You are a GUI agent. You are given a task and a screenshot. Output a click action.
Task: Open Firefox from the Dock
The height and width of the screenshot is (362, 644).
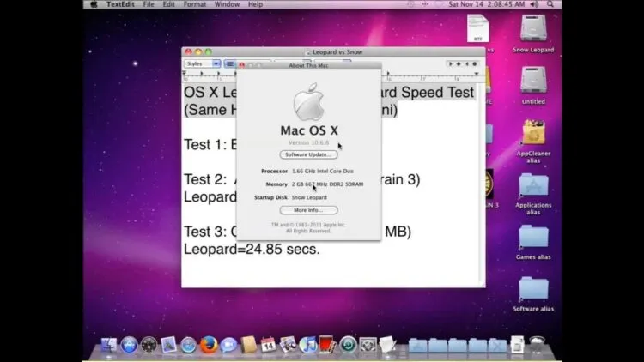[x=209, y=345]
